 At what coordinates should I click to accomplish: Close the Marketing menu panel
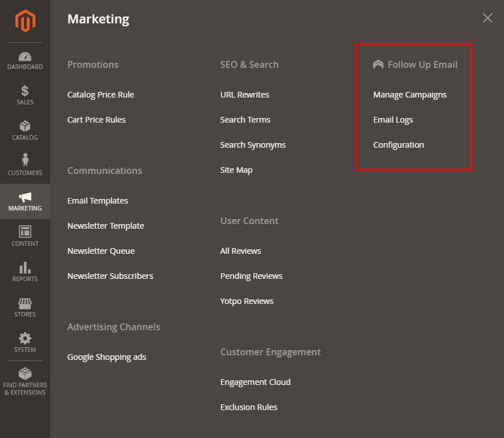(x=487, y=18)
